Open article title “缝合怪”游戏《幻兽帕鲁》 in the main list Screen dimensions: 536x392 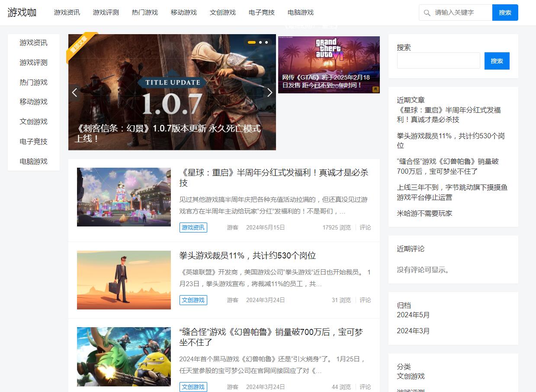click(271, 337)
